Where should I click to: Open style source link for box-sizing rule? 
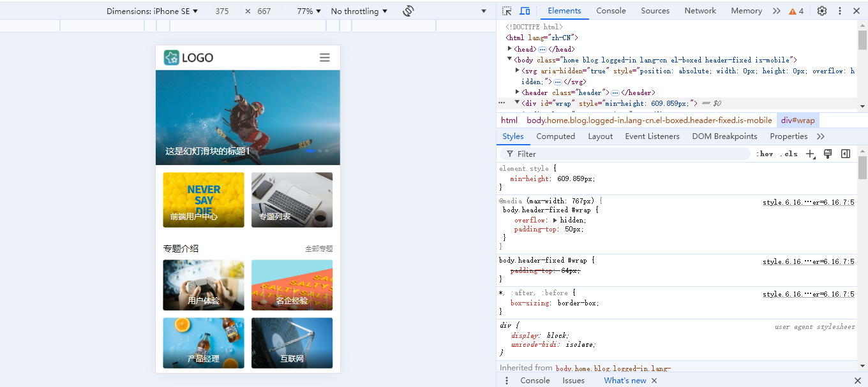coord(809,295)
